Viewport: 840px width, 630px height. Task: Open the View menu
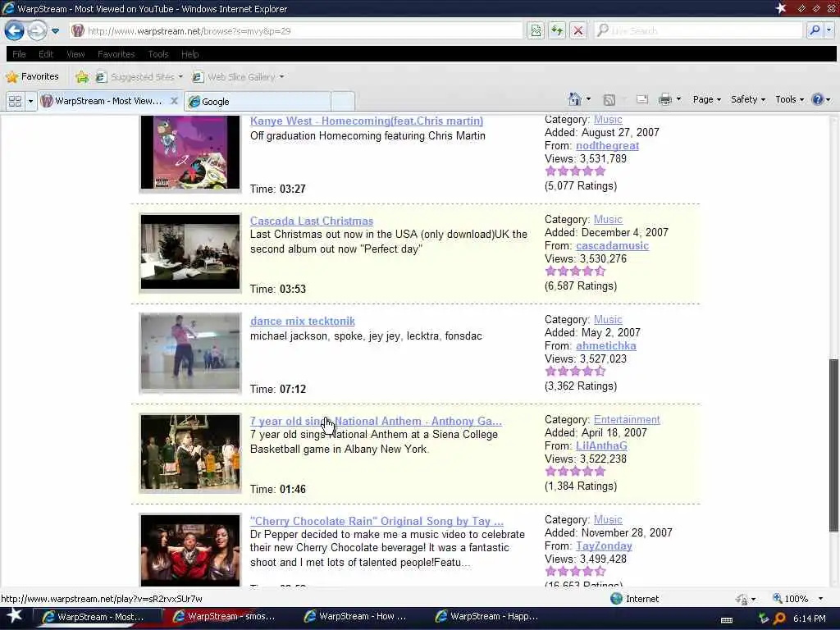click(75, 54)
